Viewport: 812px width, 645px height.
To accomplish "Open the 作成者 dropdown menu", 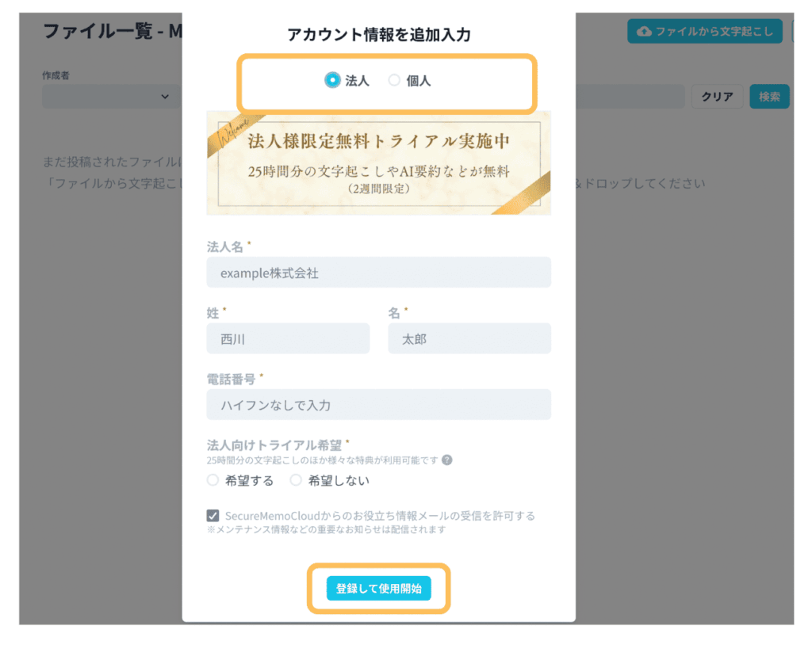I will click(x=111, y=97).
